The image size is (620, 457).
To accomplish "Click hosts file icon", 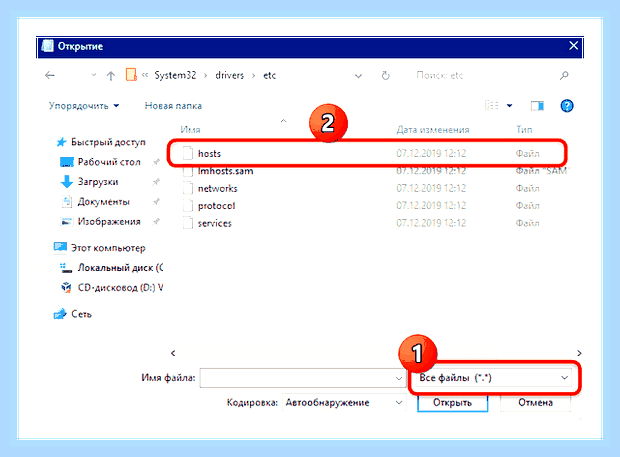I will 188,153.
